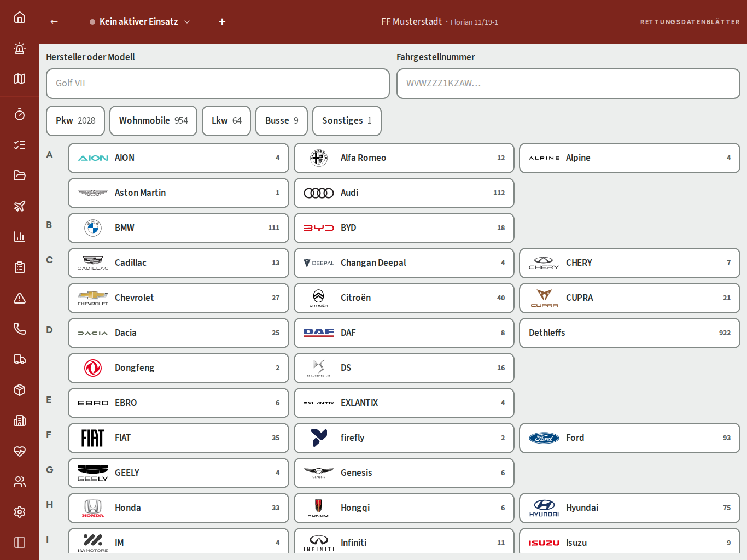Open the package box icon in sidebar
The image size is (747, 560).
20,390
